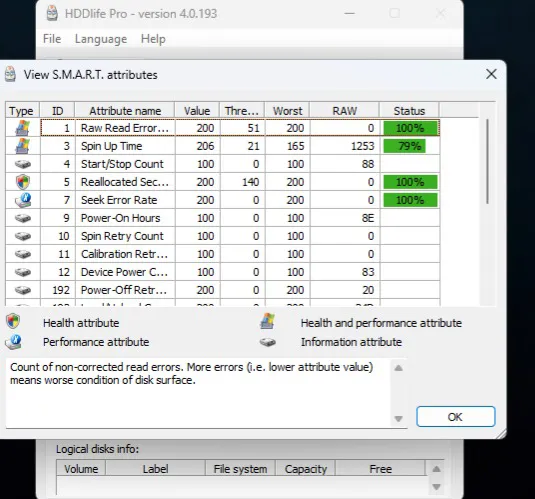The image size is (535, 499).
Task: Click the drive icon of the Power-Off Retr row
Action: (x=23, y=290)
